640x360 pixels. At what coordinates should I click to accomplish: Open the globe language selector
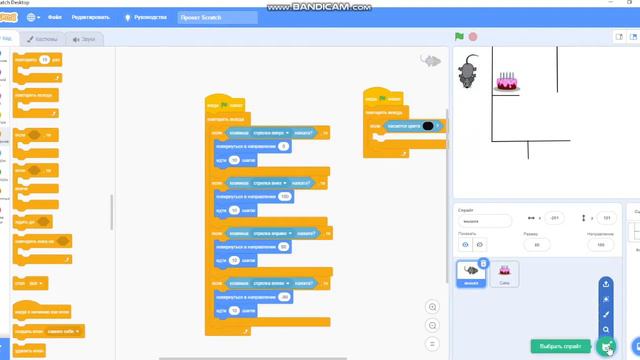pos(33,17)
